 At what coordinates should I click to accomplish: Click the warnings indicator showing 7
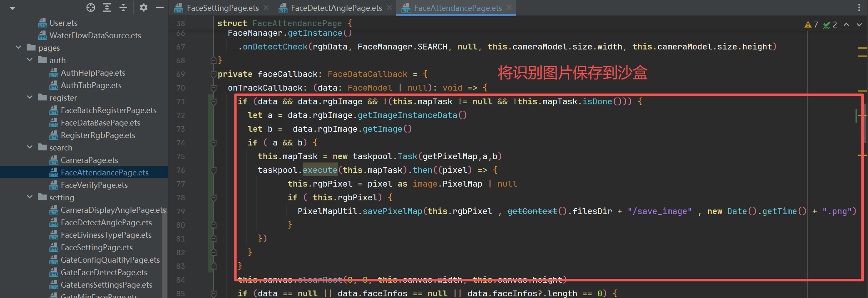(811, 25)
